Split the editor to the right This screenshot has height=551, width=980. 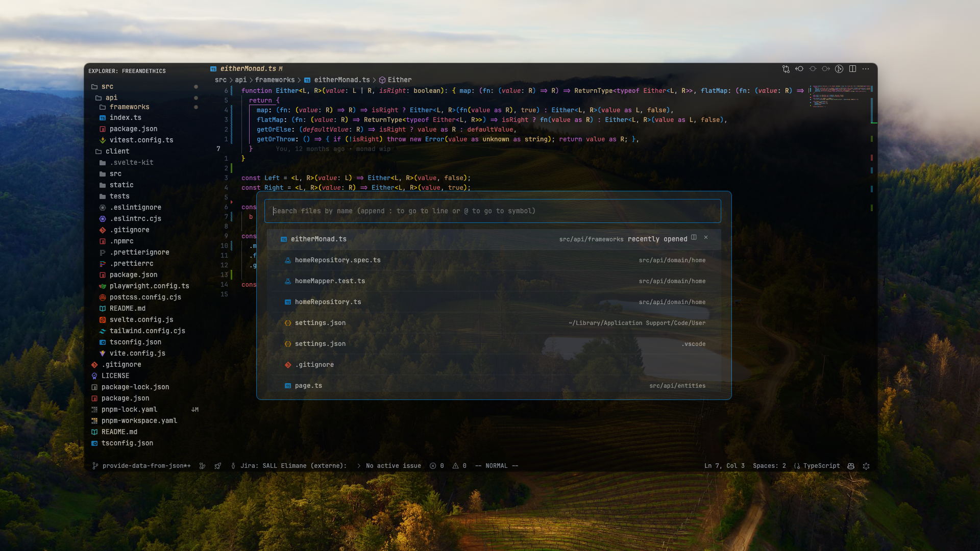852,69
